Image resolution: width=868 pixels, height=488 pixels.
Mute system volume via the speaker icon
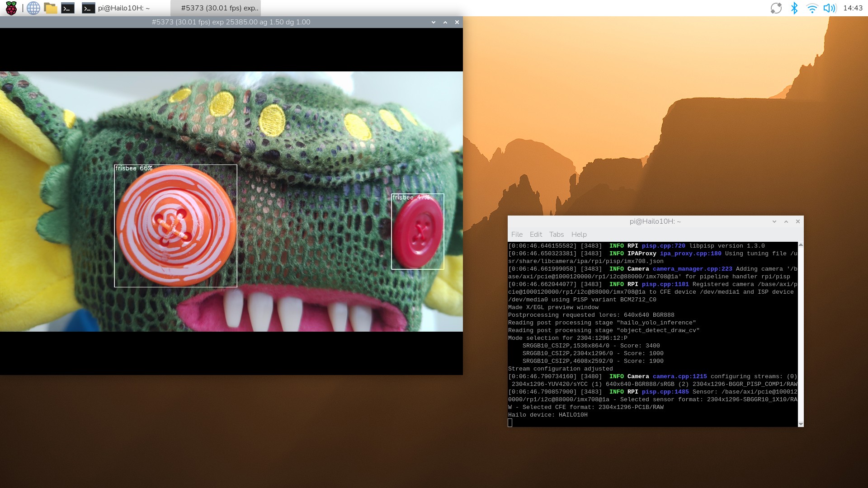tap(830, 8)
